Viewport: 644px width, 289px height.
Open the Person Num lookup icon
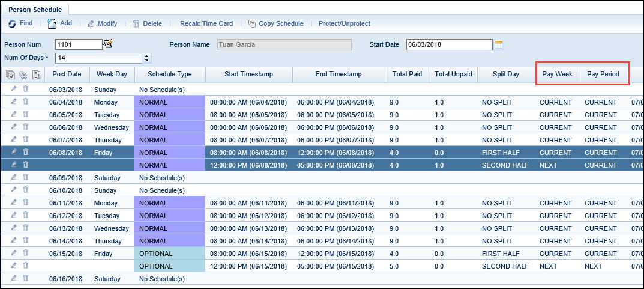click(x=108, y=44)
